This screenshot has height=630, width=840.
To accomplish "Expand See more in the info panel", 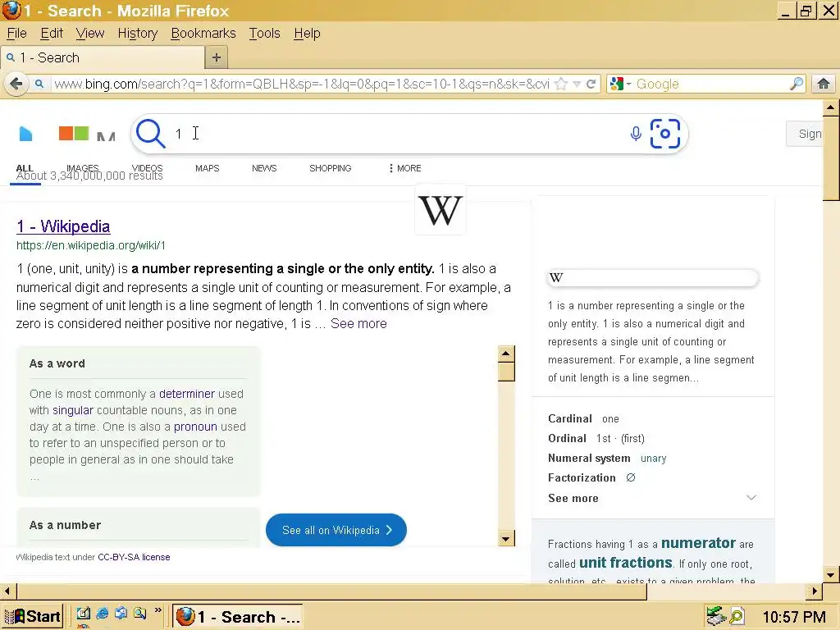I will (x=652, y=498).
